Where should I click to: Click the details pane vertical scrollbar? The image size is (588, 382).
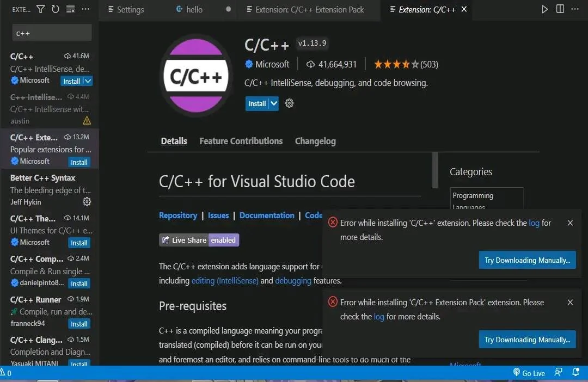pyautogui.click(x=435, y=170)
